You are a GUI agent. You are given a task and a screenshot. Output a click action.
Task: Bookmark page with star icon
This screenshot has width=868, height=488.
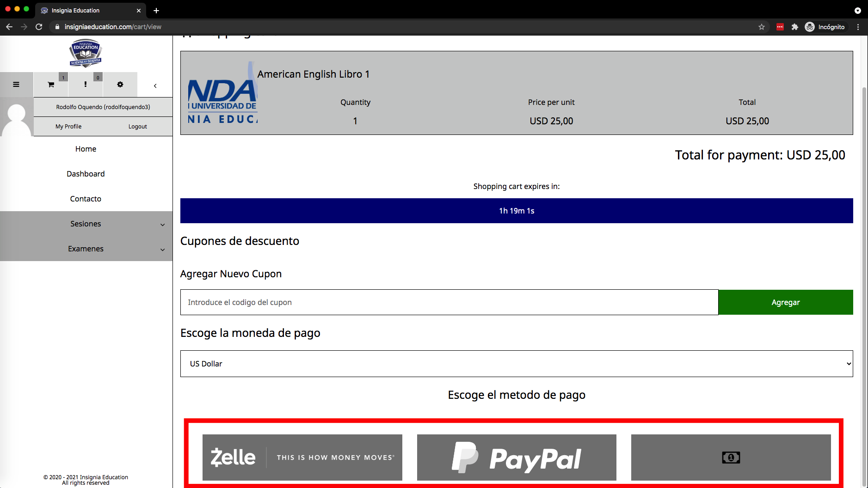pos(762,27)
